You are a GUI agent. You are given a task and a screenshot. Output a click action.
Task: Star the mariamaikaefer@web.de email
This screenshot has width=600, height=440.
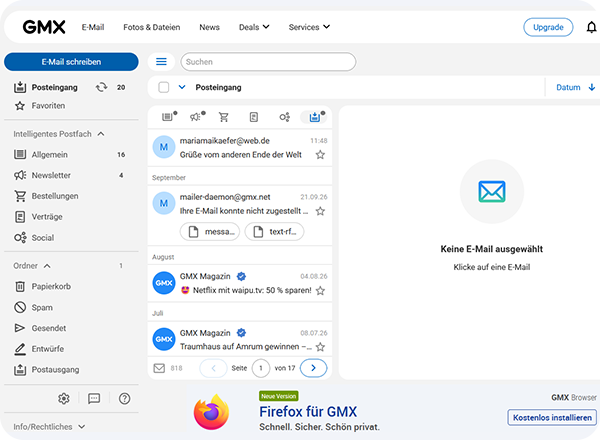[x=320, y=155]
